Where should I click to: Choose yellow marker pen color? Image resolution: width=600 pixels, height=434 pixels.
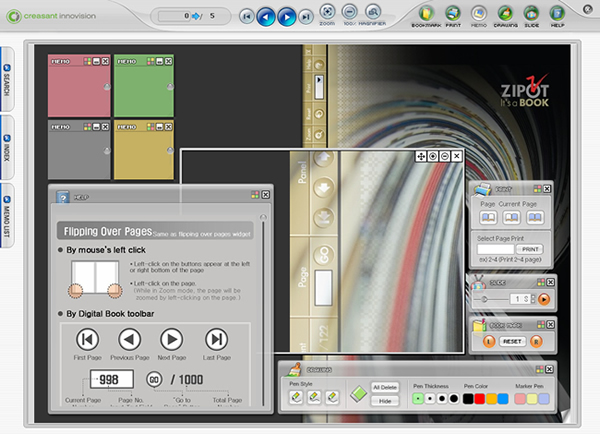[532, 399]
